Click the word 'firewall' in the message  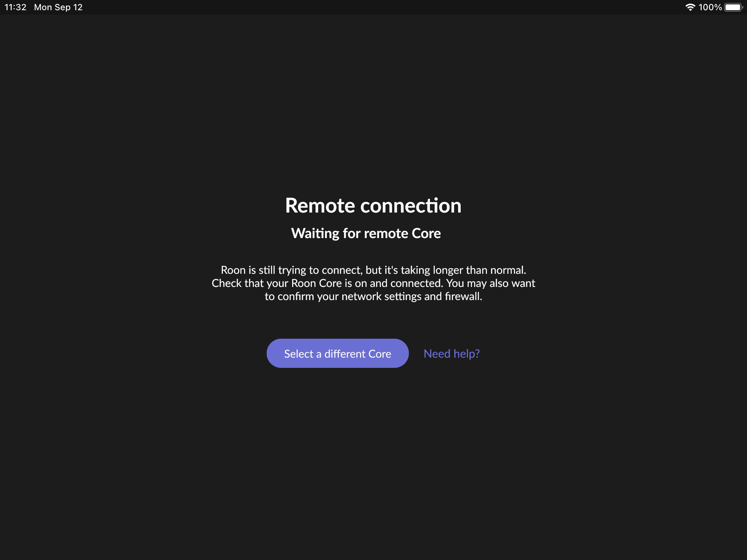pos(462,296)
